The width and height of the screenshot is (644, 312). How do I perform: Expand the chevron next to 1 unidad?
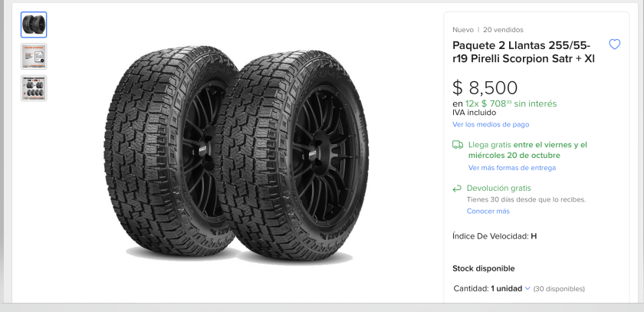point(527,288)
